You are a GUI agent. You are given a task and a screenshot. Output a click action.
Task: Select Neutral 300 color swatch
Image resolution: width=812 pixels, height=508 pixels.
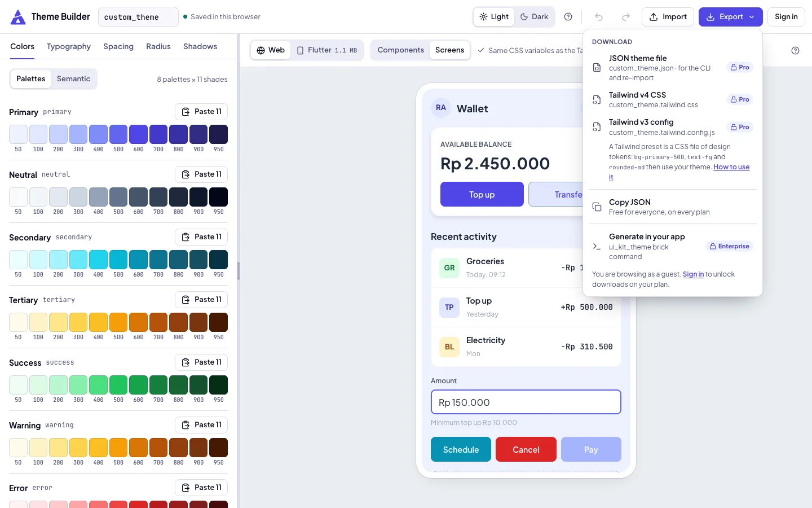[x=78, y=197]
